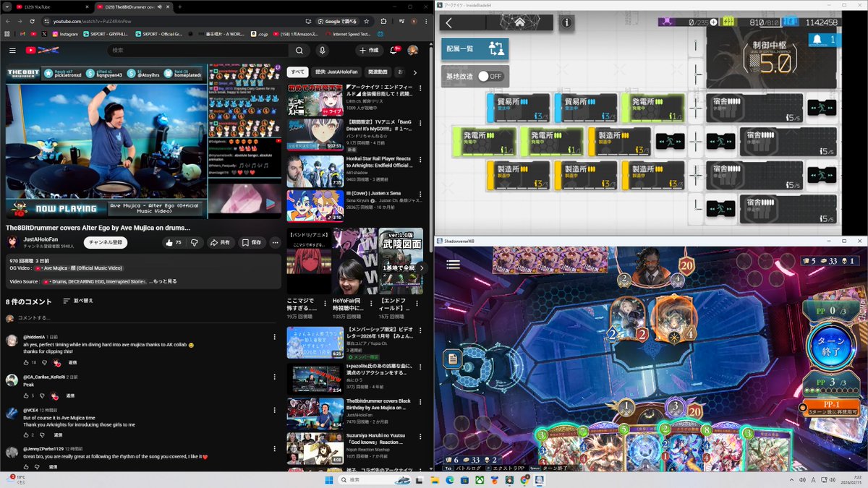Dislike the 8BitDrummer video
This screenshot has height=488, width=868.
tap(194, 243)
